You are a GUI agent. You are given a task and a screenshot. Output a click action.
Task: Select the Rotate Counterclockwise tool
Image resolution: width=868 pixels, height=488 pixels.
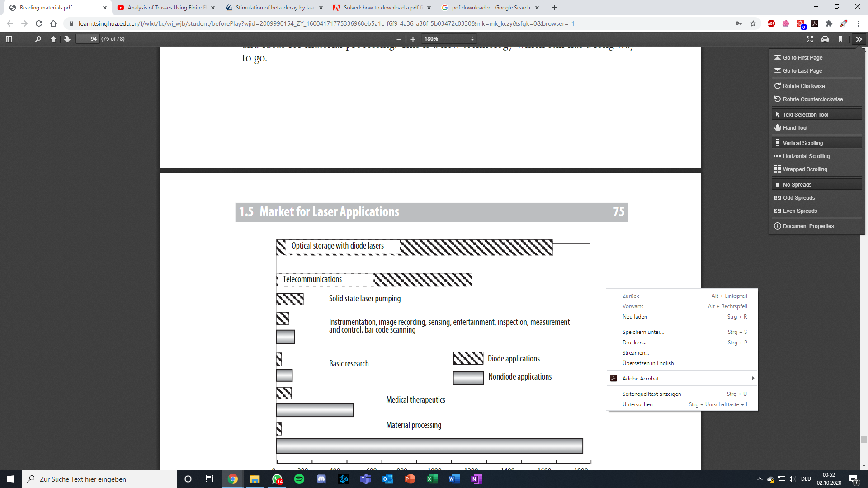[x=812, y=99]
